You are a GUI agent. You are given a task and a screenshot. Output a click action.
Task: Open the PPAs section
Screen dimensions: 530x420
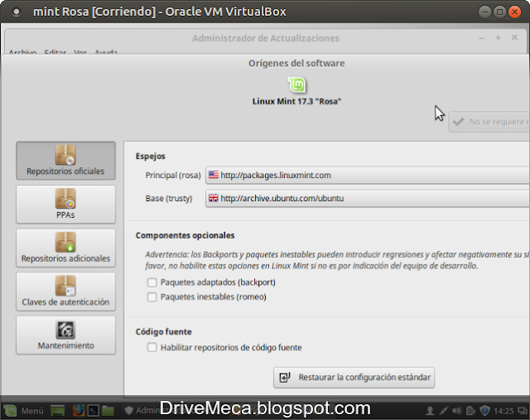pos(65,205)
